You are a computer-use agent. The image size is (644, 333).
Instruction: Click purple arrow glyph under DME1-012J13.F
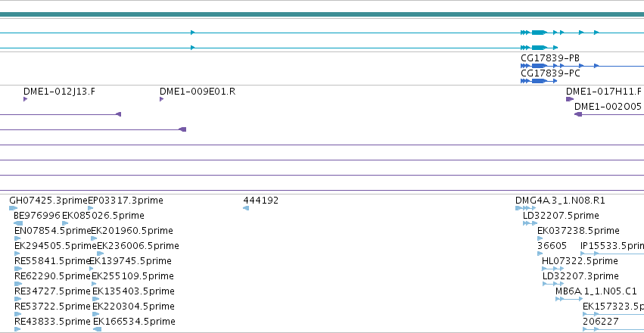coord(26,99)
